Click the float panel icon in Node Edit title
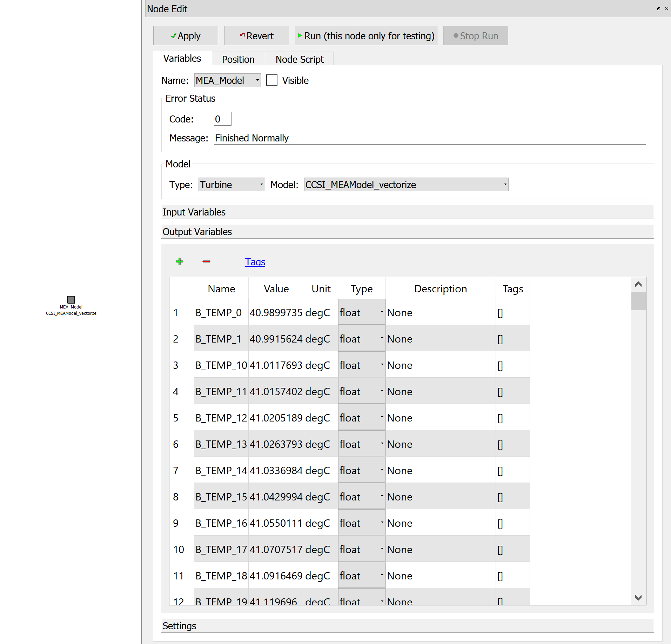 pyautogui.click(x=658, y=8)
